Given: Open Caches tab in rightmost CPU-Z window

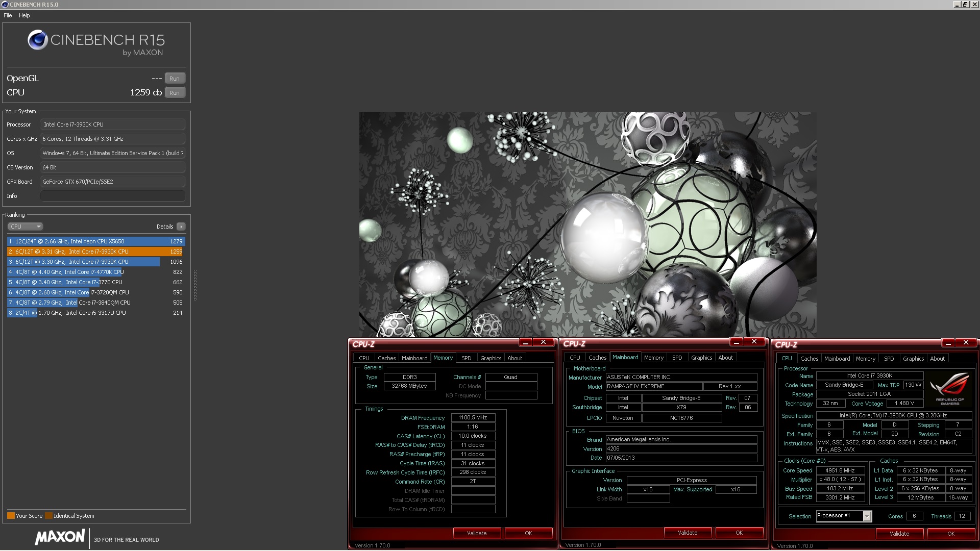Looking at the screenshot, I should (809, 359).
